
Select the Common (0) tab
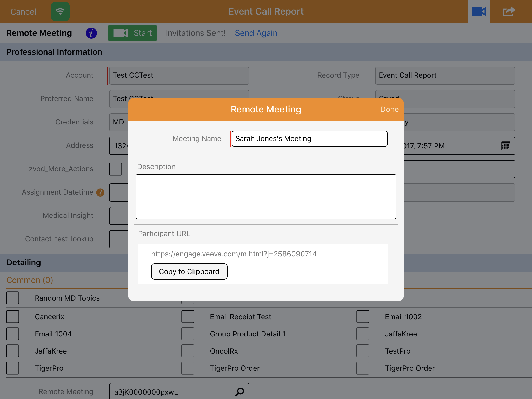pyautogui.click(x=30, y=280)
